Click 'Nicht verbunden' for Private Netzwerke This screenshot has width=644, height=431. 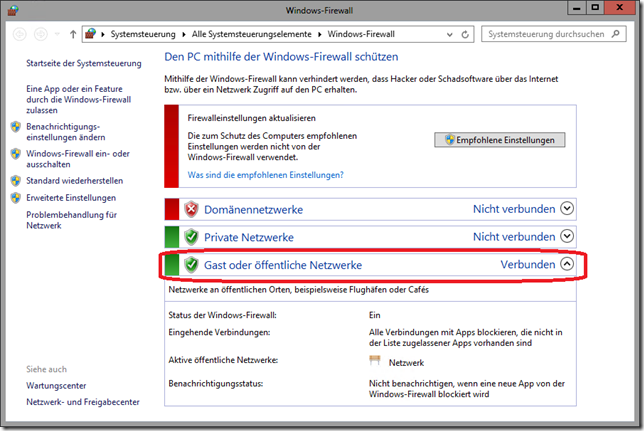[x=514, y=237]
